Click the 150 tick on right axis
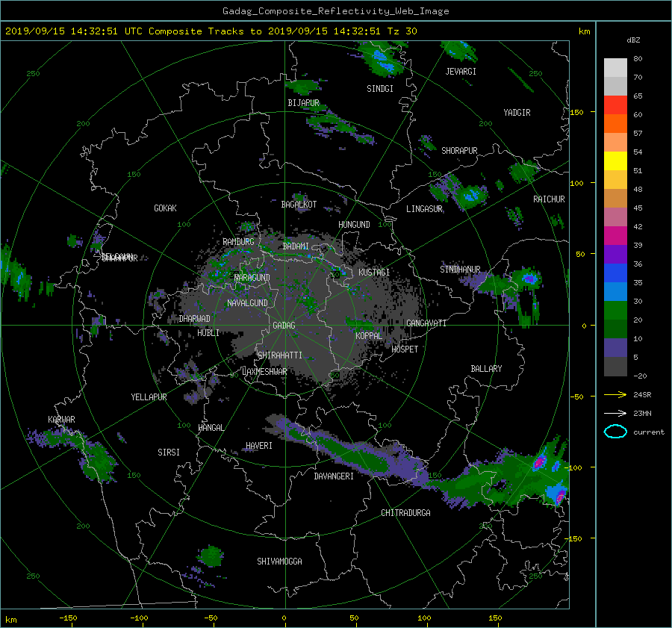 tap(577, 112)
